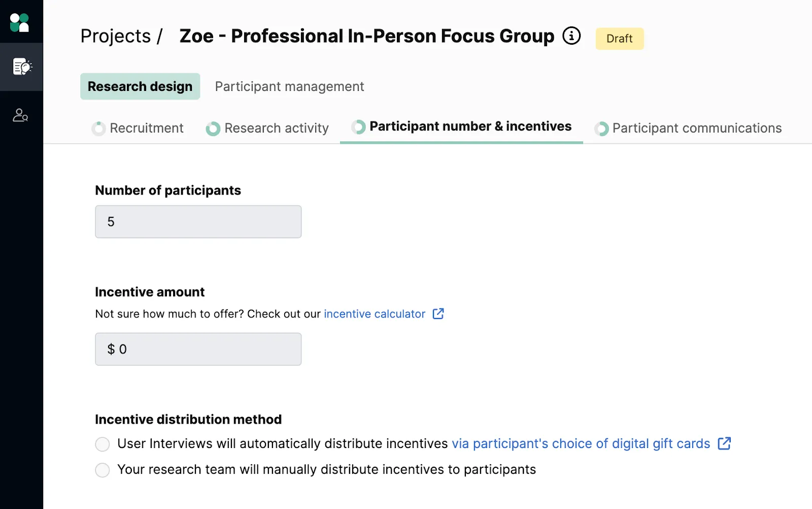Click the digital gift cards external link icon
The height and width of the screenshot is (509, 812).
click(724, 443)
